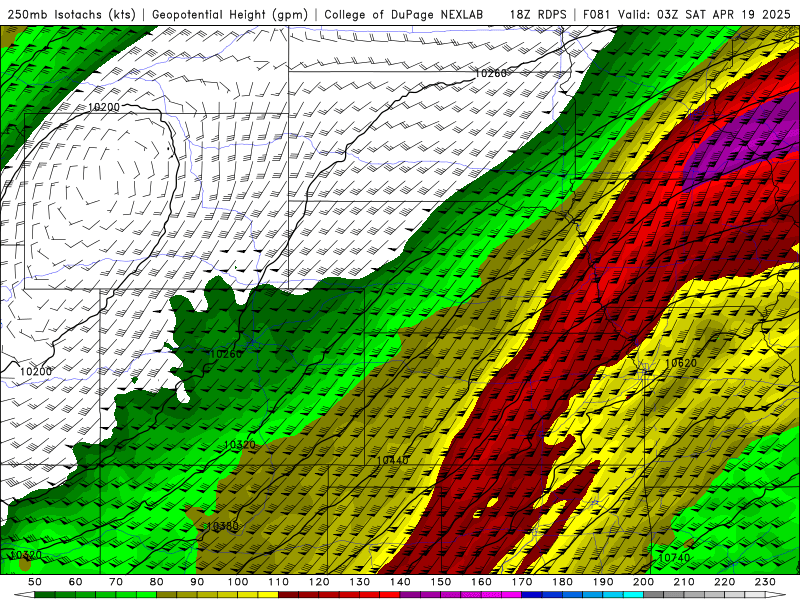Click the 100 knot legend label

click(238, 582)
